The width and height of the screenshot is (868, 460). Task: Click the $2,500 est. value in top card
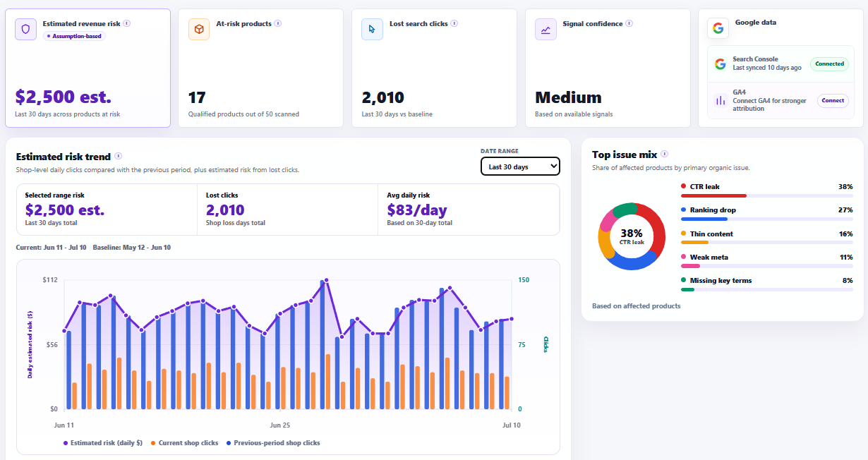[x=64, y=97]
